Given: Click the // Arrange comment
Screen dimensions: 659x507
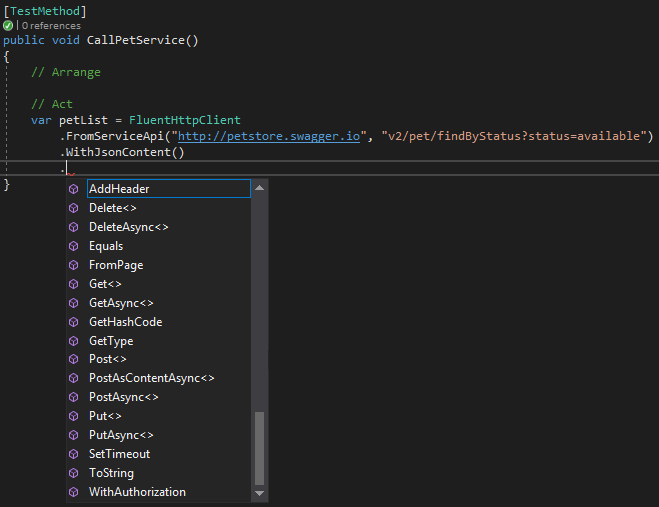Looking at the screenshot, I should tap(66, 72).
